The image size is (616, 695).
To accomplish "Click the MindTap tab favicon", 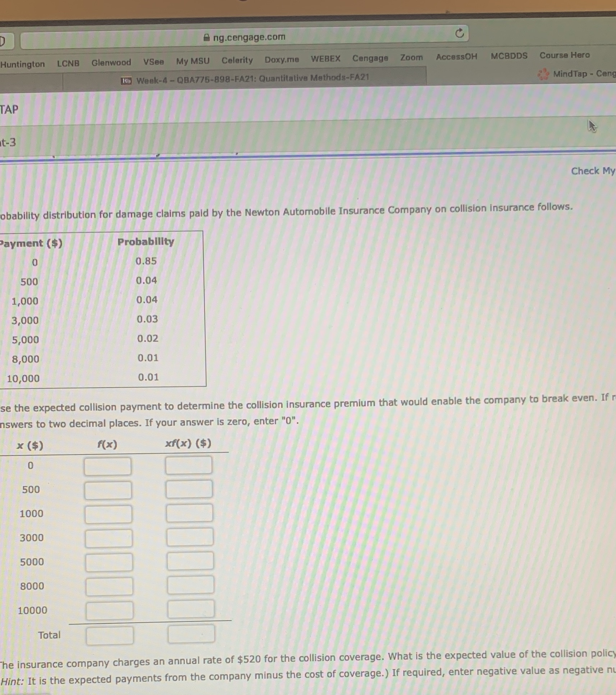I will pyautogui.click(x=543, y=74).
